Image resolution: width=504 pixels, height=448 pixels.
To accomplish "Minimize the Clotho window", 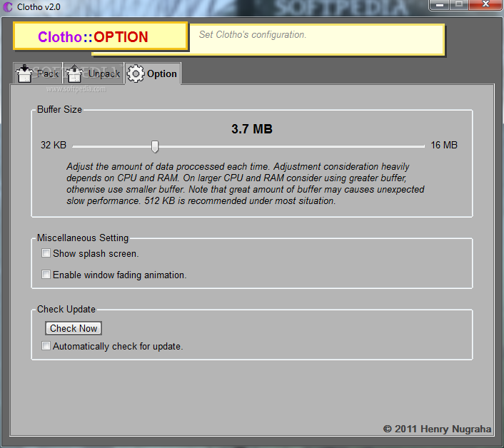I will [x=439, y=5].
